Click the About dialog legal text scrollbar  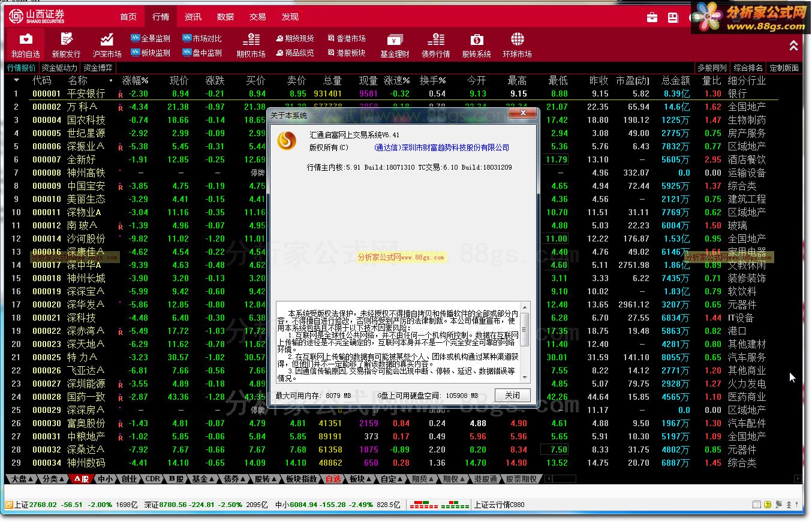click(525, 342)
